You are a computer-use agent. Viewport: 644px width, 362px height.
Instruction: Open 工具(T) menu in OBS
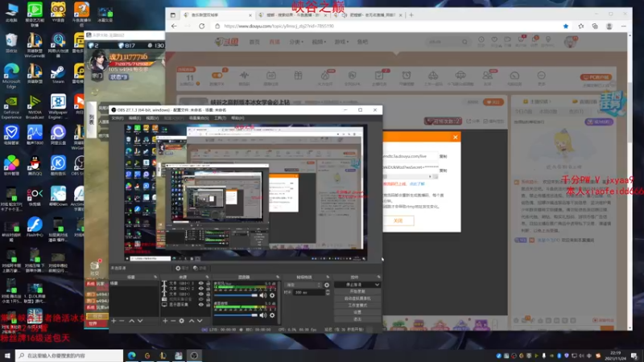coord(220,118)
